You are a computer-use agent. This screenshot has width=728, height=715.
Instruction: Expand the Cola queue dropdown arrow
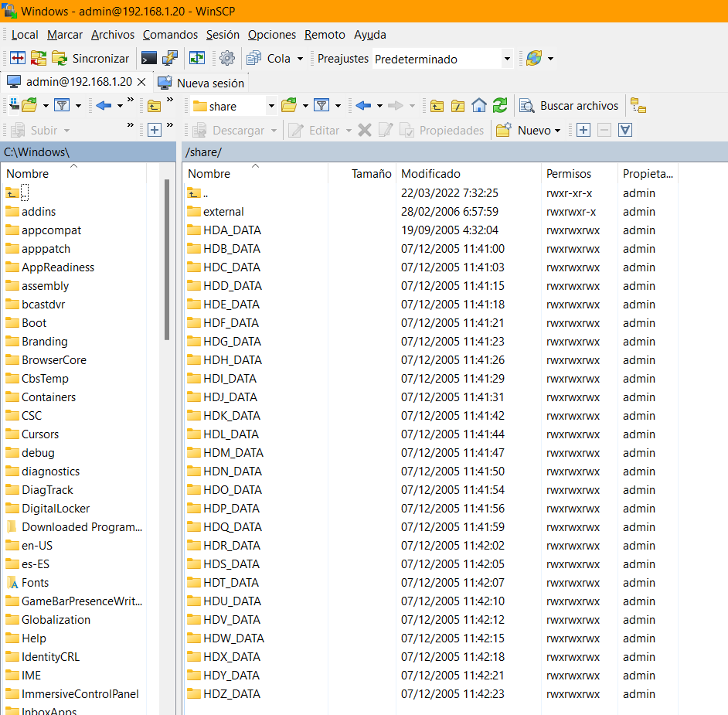(298, 59)
